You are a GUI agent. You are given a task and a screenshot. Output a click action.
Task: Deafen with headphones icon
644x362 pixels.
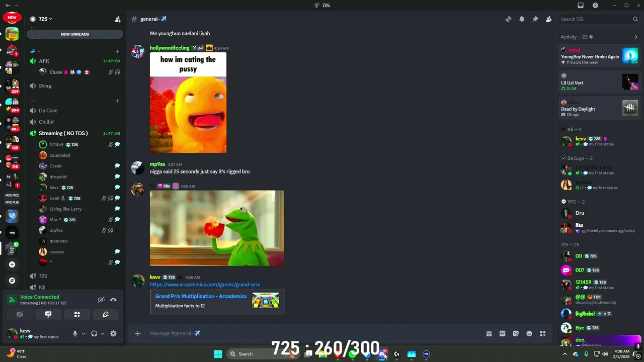pyautogui.click(x=94, y=333)
